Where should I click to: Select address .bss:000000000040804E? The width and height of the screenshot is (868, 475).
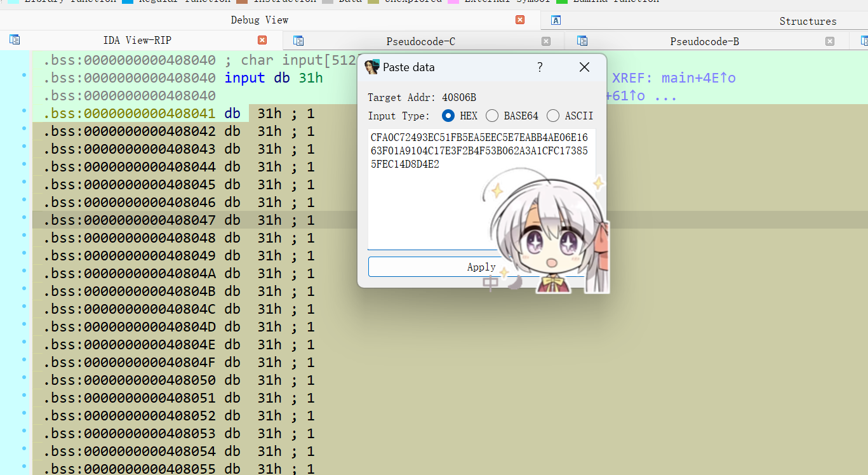[130, 344]
